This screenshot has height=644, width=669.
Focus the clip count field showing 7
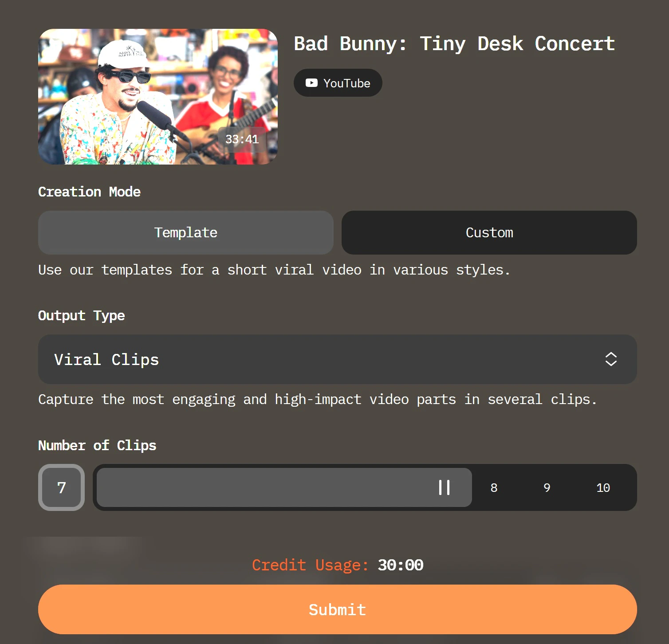point(62,487)
